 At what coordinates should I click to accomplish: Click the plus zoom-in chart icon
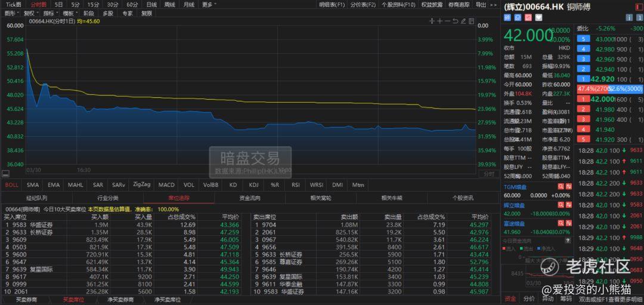tap(439, 21)
